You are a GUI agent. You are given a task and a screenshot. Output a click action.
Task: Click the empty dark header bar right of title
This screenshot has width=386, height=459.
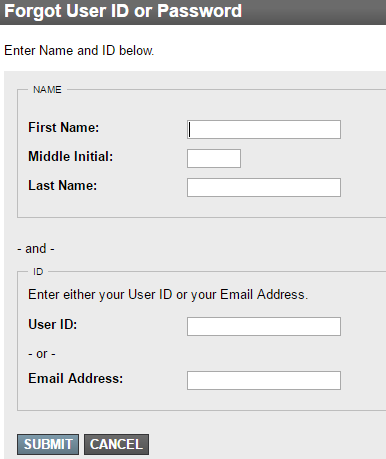point(313,12)
